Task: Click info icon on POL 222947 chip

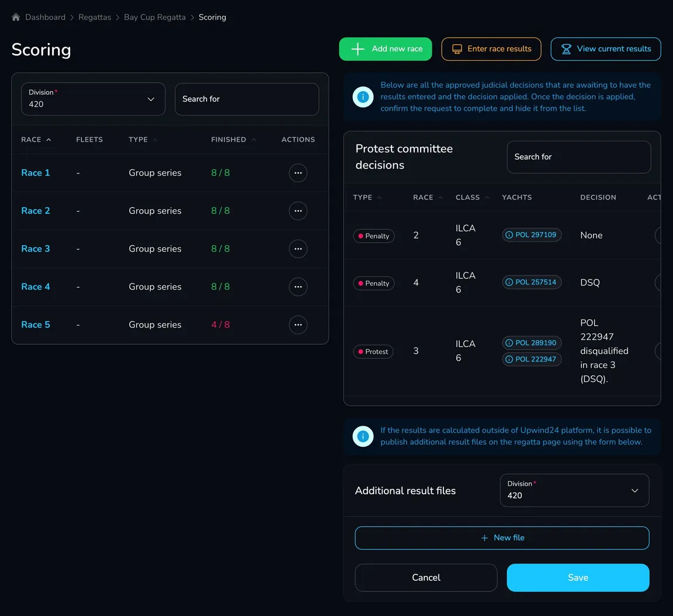Action: (509, 359)
